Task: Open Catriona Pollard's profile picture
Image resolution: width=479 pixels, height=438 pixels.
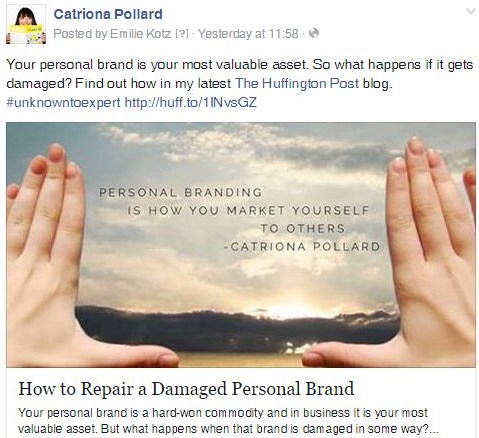Action: (26, 24)
